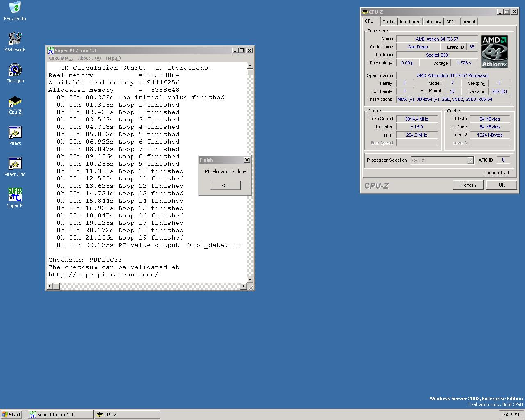Switch to the Mainboard tab
Viewport: 525px width, 420px height.
(410, 22)
